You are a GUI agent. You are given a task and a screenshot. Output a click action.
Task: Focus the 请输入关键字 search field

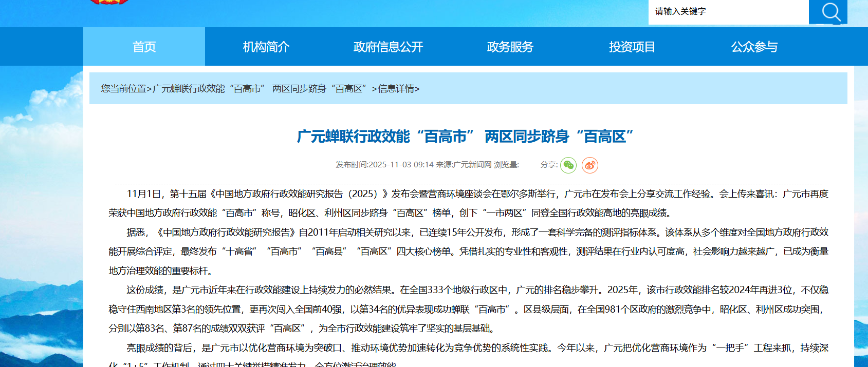(728, 12)
